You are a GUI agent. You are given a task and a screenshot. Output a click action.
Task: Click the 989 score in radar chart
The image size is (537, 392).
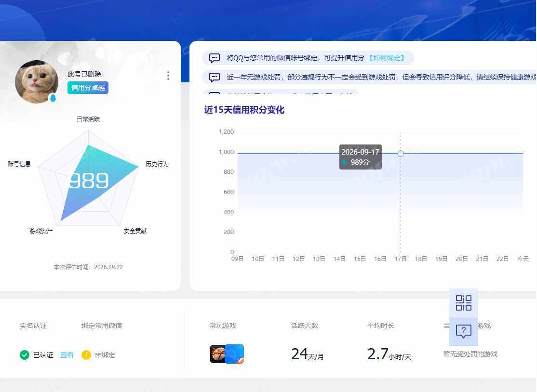click(x=89, y=181)
